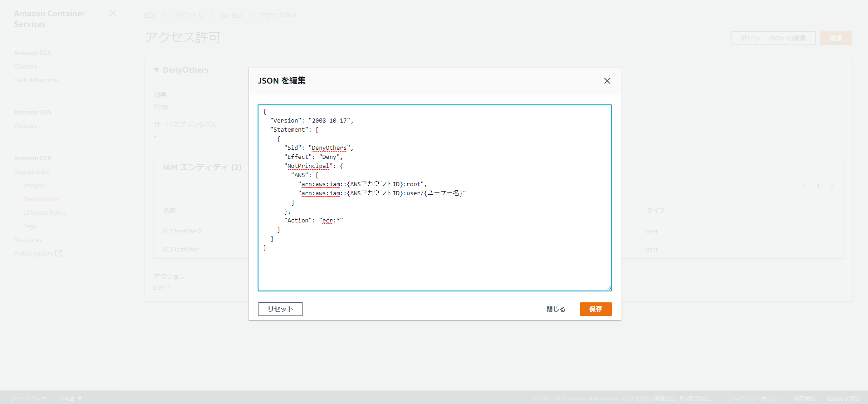
Task: Click the "Sid": "DenyOthers" line in JSON
Action: coord(319,148)
